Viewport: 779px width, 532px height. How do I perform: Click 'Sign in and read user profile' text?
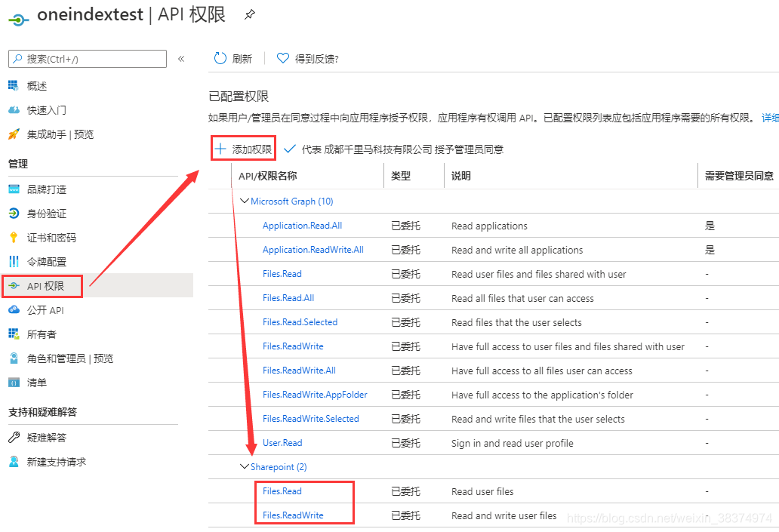coord(513,443)
